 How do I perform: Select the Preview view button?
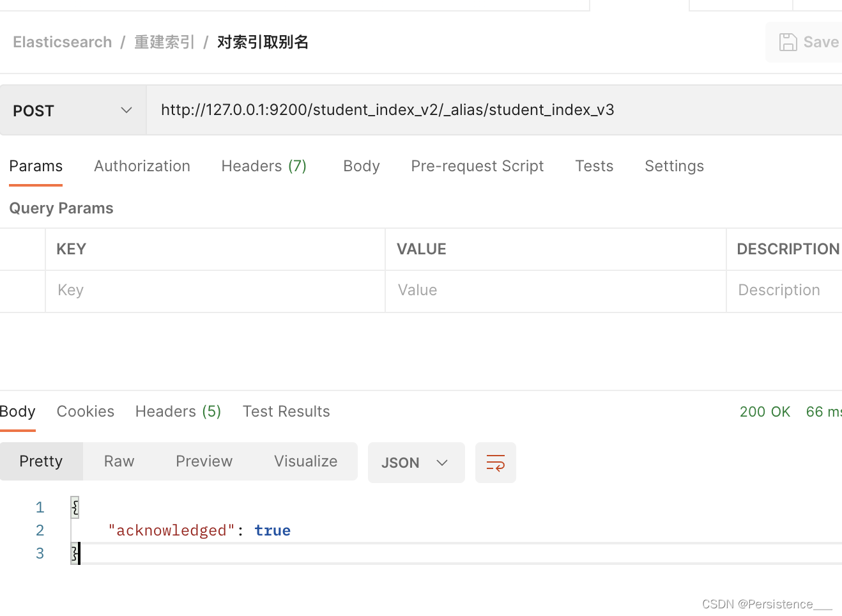(x=204, y=461)
